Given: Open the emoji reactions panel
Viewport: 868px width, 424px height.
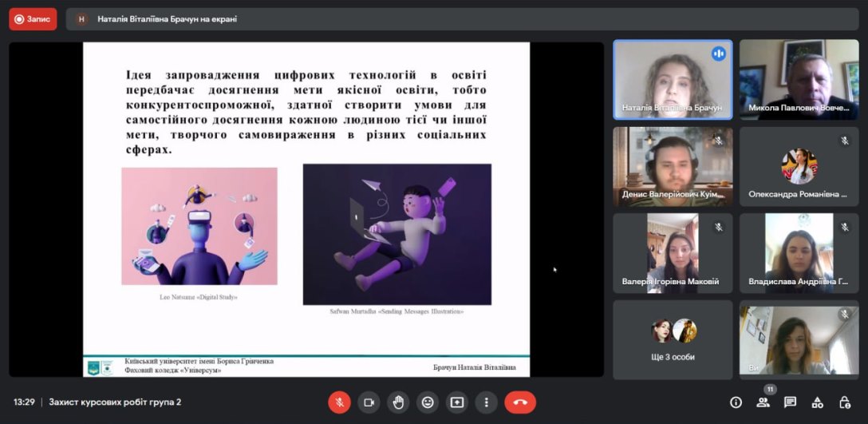Looking at the screenshot, I should [428, 402].
